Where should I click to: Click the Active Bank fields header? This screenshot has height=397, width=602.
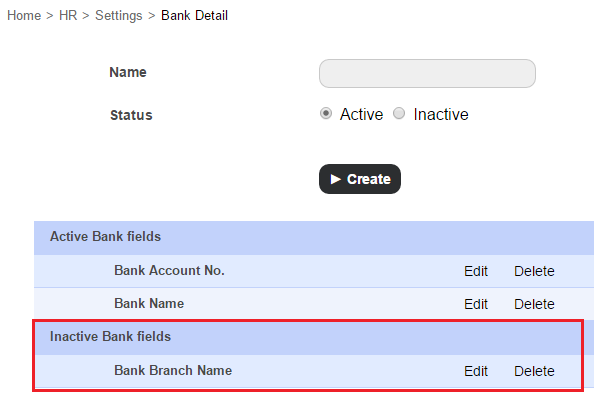(314, 238)
